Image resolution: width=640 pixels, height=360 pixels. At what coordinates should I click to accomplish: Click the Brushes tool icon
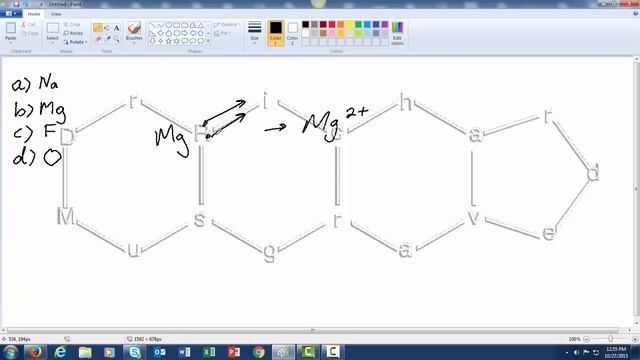click(134, 28)
